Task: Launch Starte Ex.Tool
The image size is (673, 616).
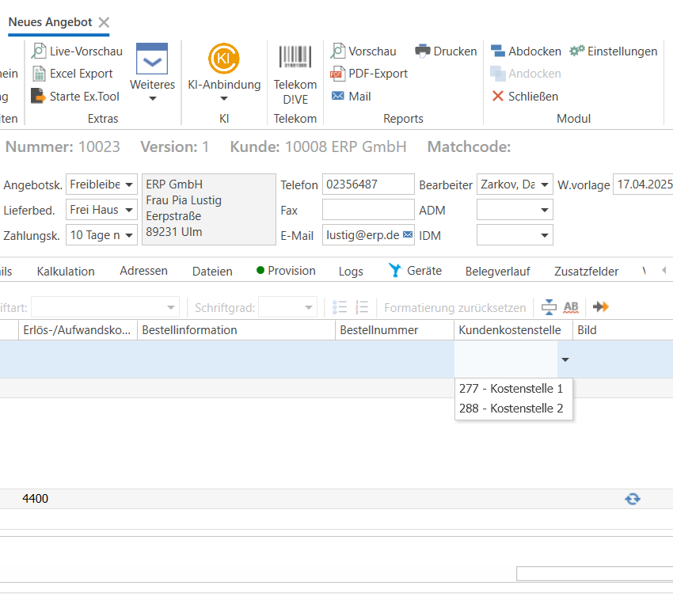Action: pyautogui.click(x=39, y=97)
